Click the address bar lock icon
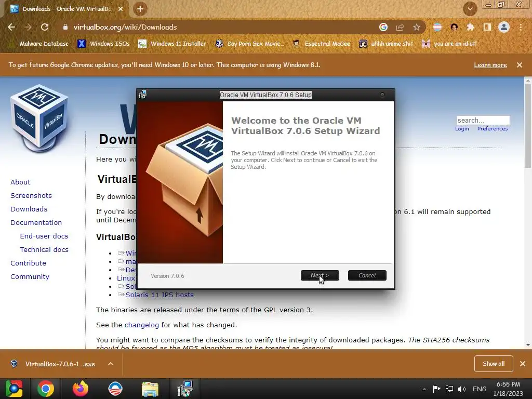This screenshot has height=399, width=532. [65, 27]
